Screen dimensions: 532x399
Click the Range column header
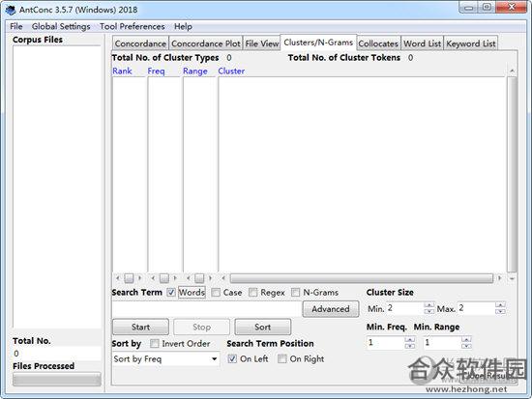pos(195,71)
